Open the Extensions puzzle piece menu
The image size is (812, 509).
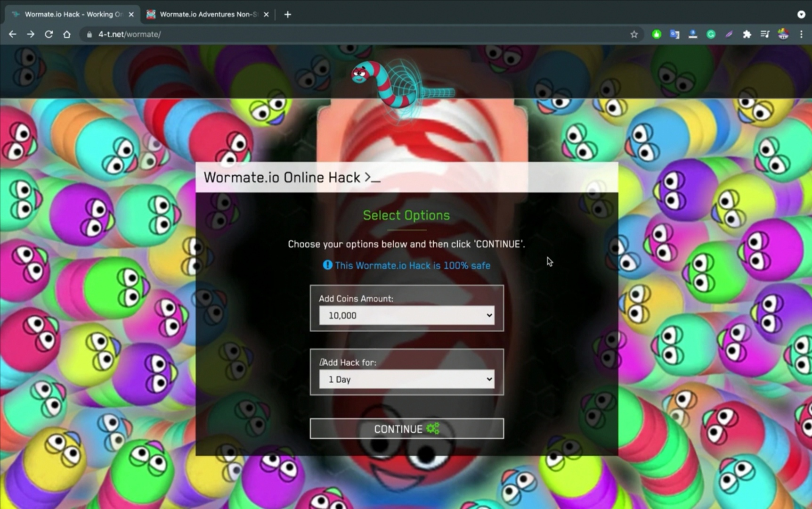747,34
